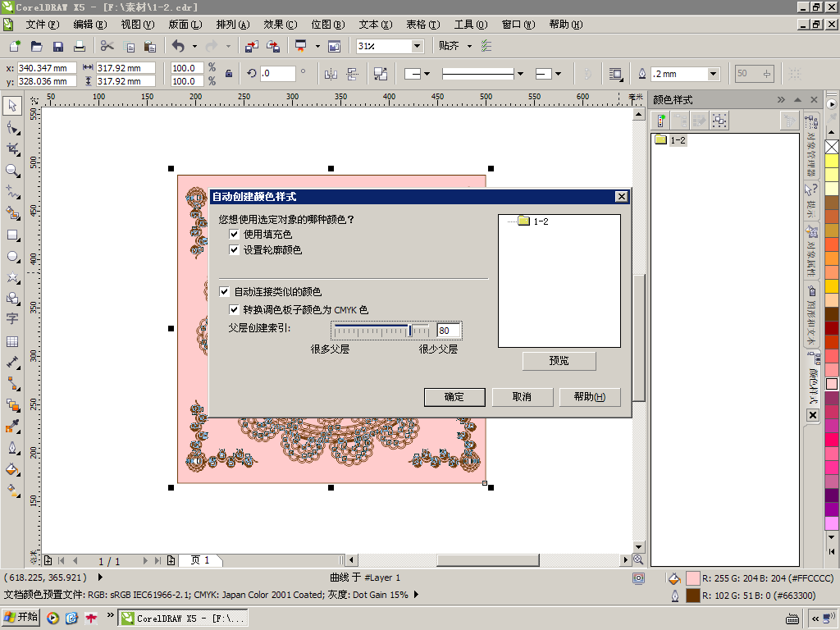Select the Freehand curve tool

click(12, 192)
